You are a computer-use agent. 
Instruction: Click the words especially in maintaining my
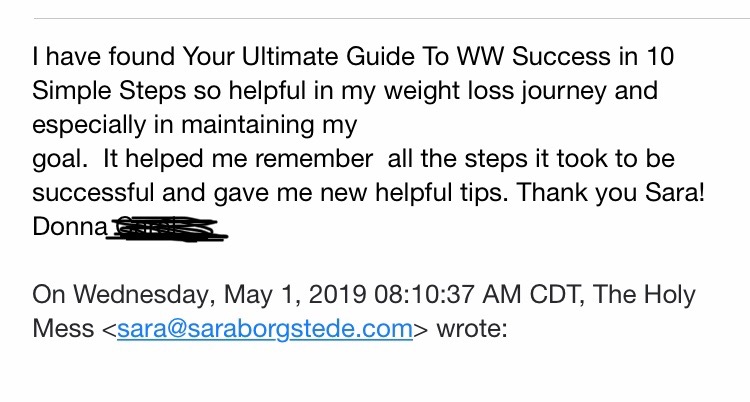[x=195, y=125]
